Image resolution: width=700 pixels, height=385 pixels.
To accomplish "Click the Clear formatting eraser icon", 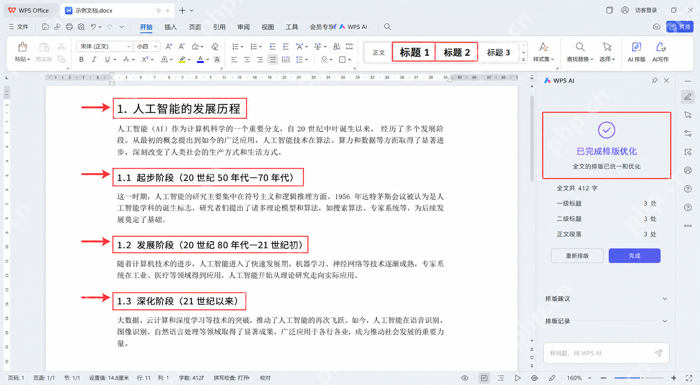I will (215, 46).
